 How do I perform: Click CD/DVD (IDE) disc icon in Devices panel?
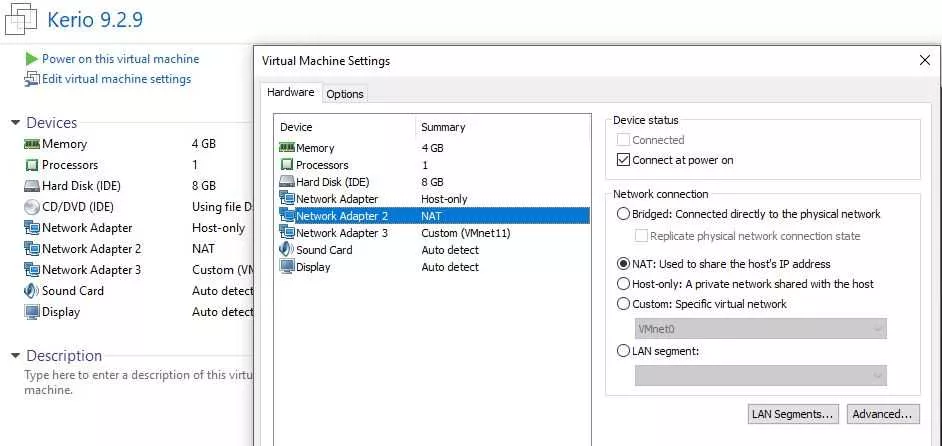31,207
